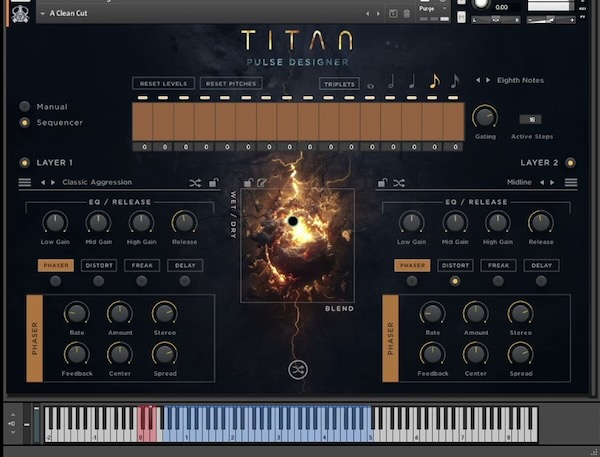Select the quarter note duration icon

[x=412, y=82]
